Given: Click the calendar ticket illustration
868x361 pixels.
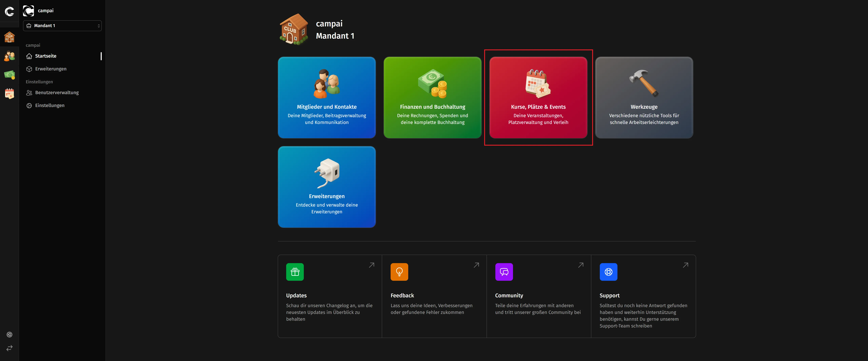Looking at the screenshot, I should coord(538,83).
